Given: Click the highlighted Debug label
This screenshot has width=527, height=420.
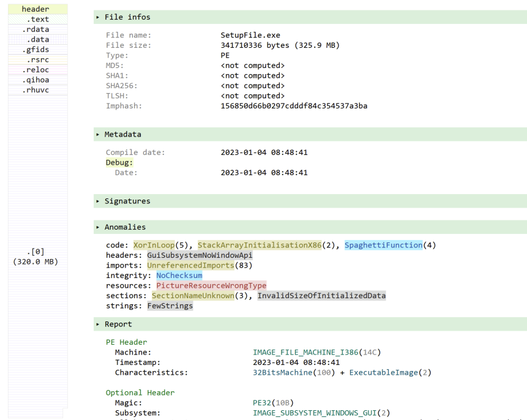Looking at the screenshot, I should (x=119, y=162).
